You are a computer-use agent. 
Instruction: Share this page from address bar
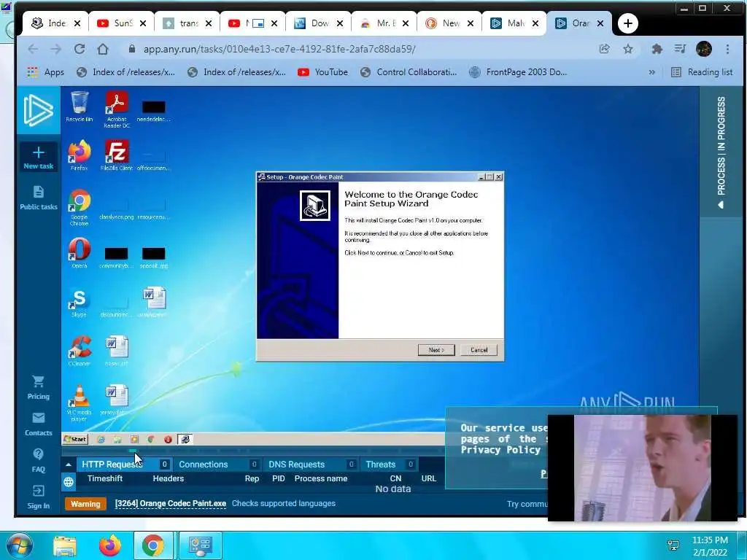[604, 49]
